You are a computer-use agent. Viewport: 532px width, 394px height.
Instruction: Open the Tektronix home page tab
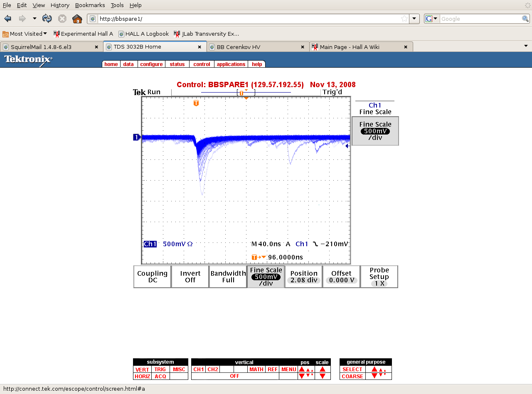(111, 64)
